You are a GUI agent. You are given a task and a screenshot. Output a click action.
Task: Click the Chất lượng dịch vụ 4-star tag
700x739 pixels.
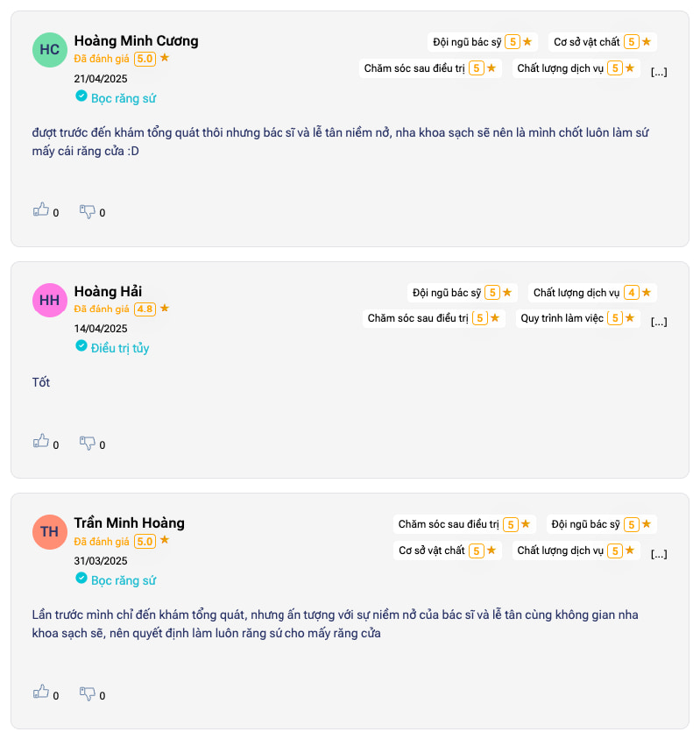click(x=592, y=293)
